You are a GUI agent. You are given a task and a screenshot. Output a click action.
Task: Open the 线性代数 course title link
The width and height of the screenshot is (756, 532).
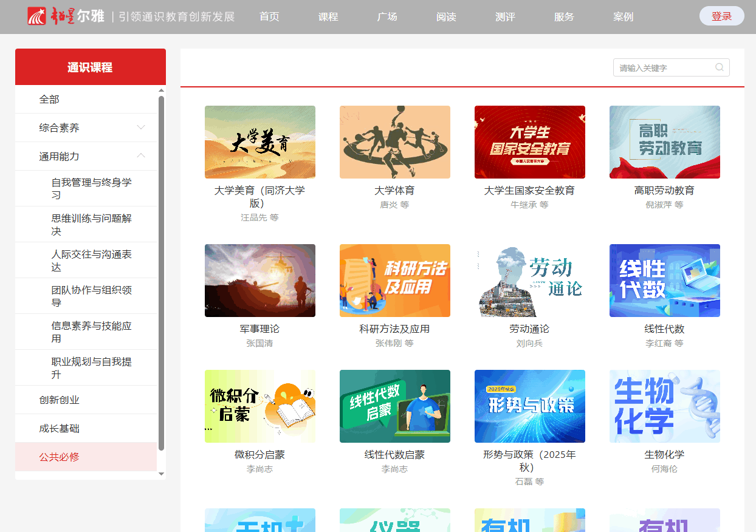[664, 329]
